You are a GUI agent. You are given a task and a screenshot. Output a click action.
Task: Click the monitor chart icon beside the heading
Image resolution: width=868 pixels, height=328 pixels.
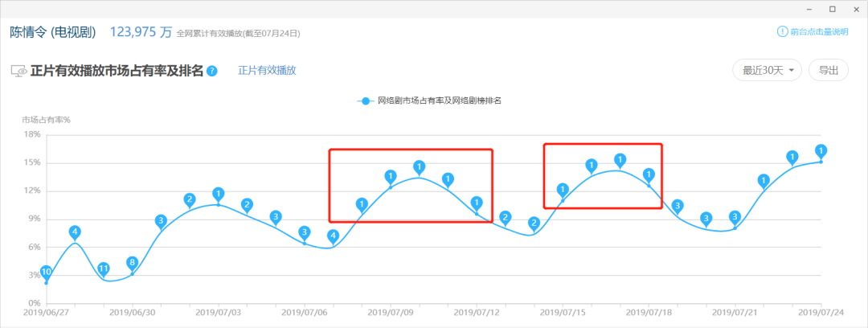[x=18, y=71]
